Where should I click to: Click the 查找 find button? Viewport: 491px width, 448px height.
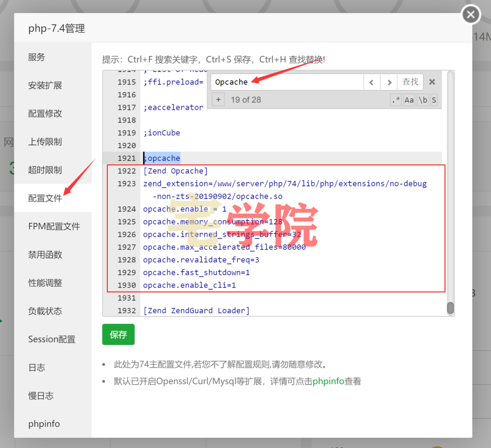(x=410, y=82)
